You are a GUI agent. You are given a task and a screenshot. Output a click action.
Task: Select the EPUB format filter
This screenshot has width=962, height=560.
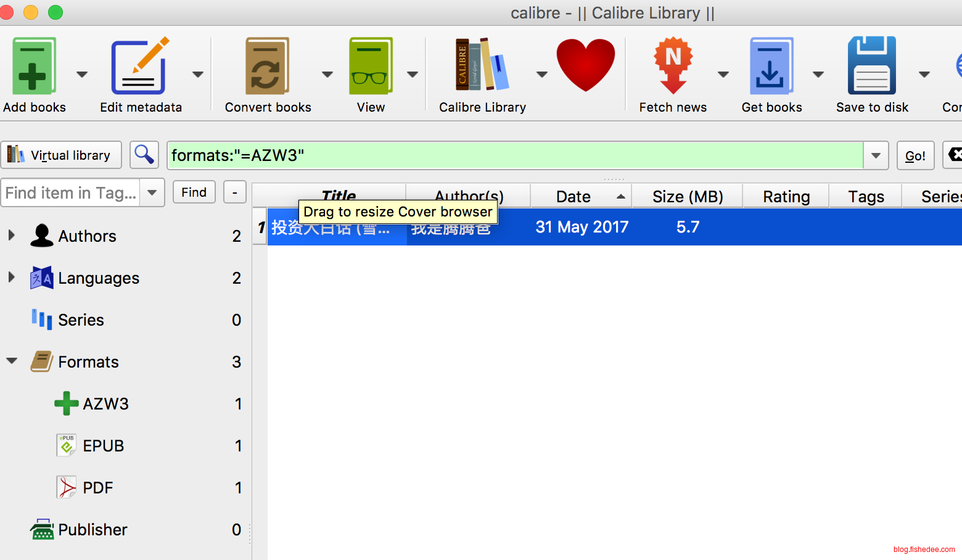(103, 446)
